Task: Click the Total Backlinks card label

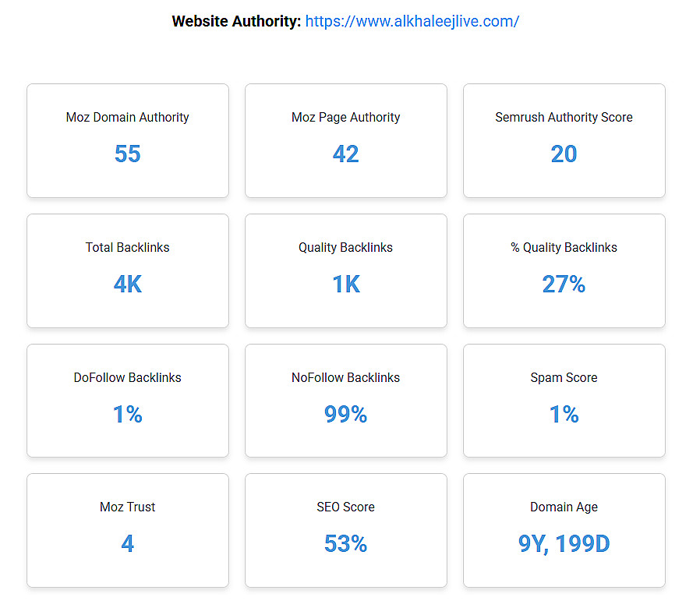Action: pyautogui.click(x=128, y=248)
